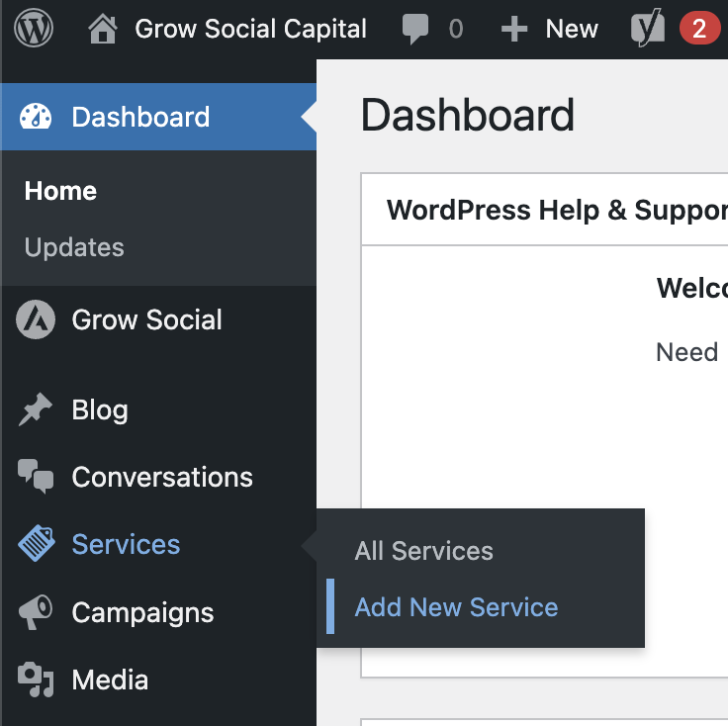
Task: Click the home icon in admin bar
Action: point(103,29)
